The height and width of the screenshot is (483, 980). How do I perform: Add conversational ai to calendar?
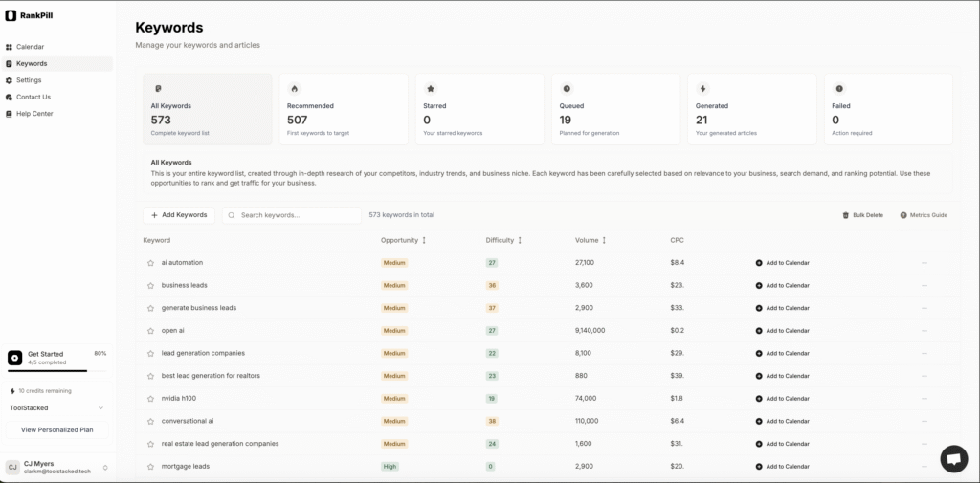pos(783,421)
